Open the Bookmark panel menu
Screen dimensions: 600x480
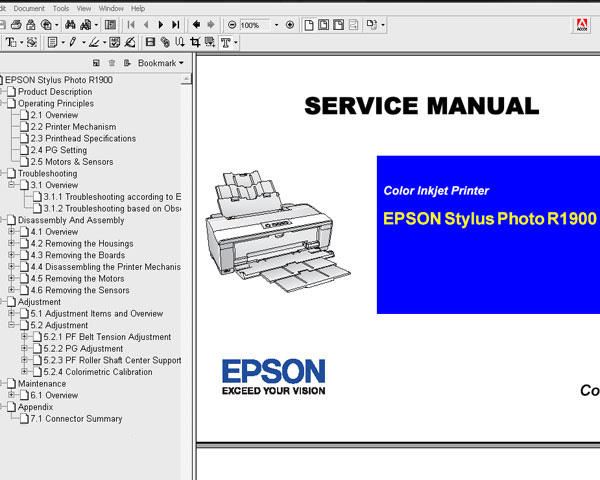(x=161, y=63)
